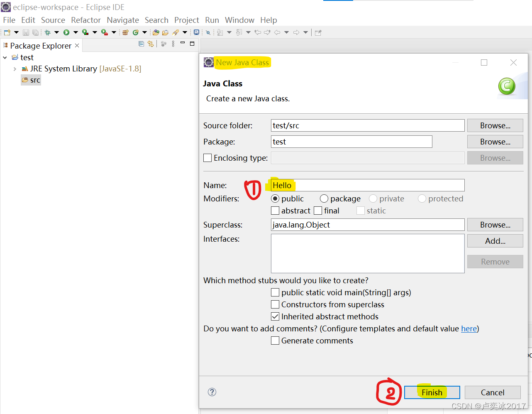Click the help question mark icon in dialog
532x414 pixels.
(212, 392)
